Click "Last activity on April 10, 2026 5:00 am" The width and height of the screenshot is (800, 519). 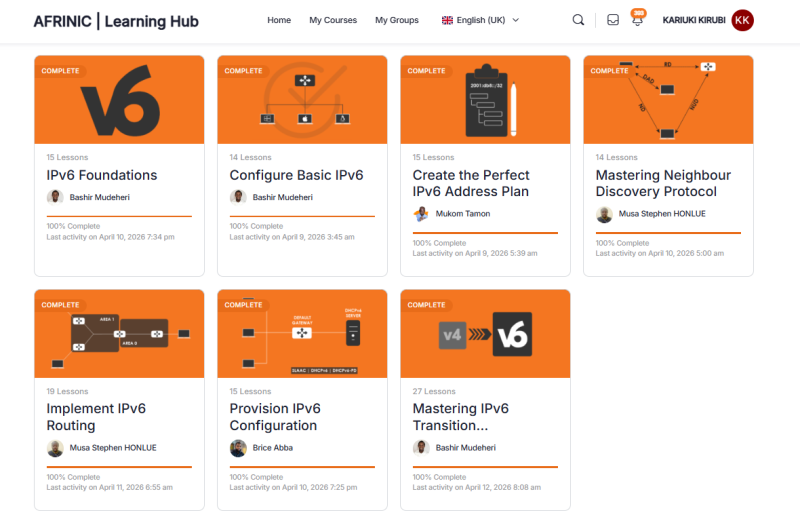click(x=660, y=254)
